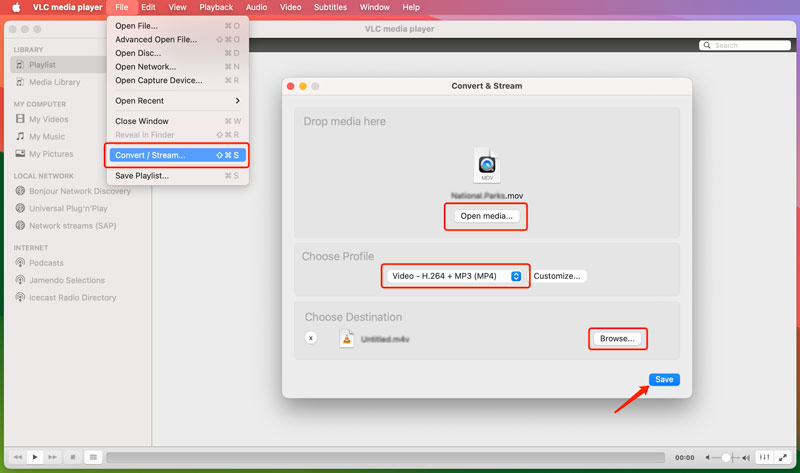Click the x button to clear destination
The height and width of the screenshot is (473, 800).
(311, 338)
